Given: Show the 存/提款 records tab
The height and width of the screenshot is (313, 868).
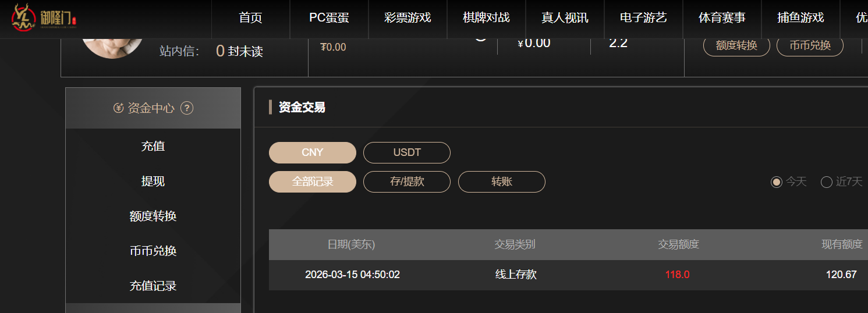Looking at the screenshot, I should [x=407, y=182].
